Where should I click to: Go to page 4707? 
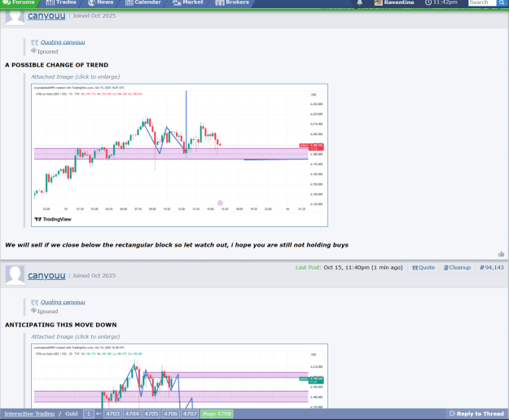click(190, 413)
